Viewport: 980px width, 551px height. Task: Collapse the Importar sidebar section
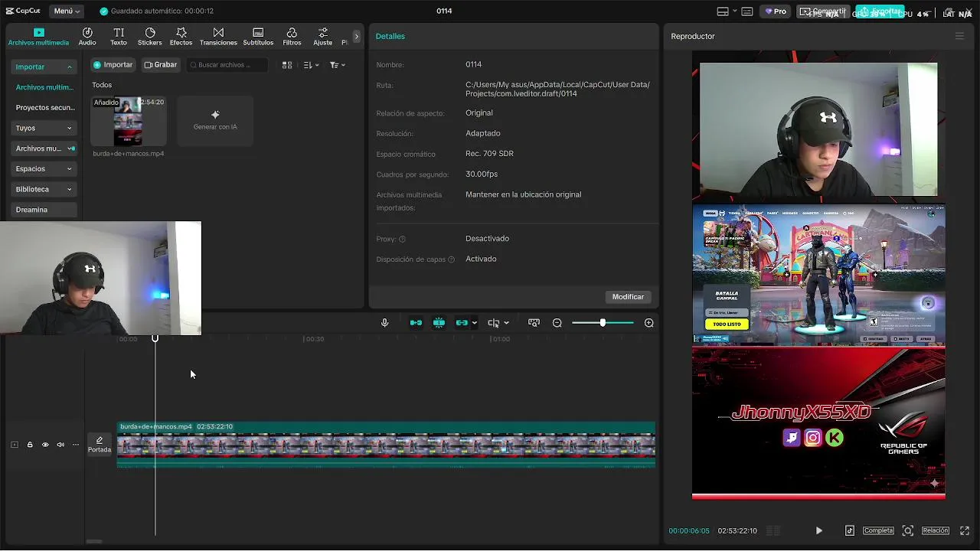point(44,67)
